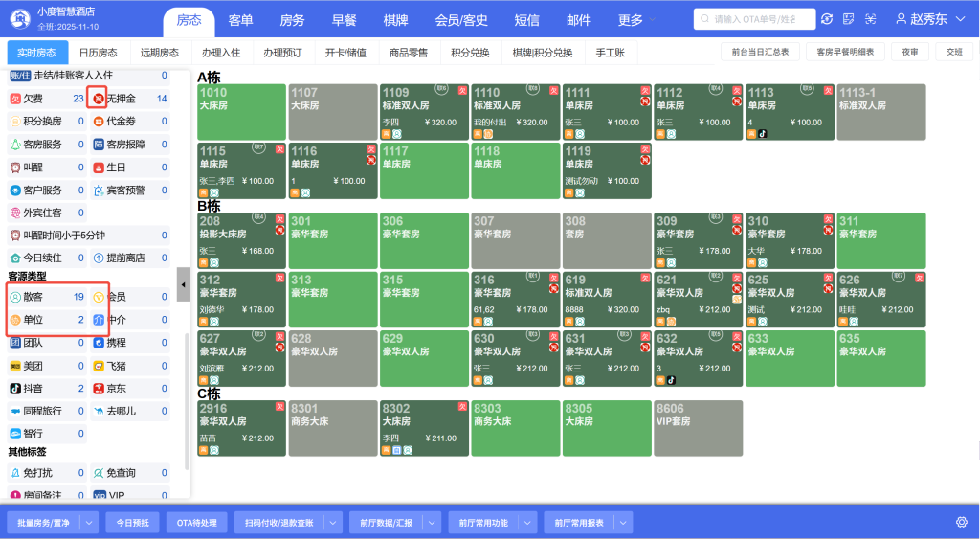Select occupied room card 1109 李四
980x539 pixels.
point(424,112)
